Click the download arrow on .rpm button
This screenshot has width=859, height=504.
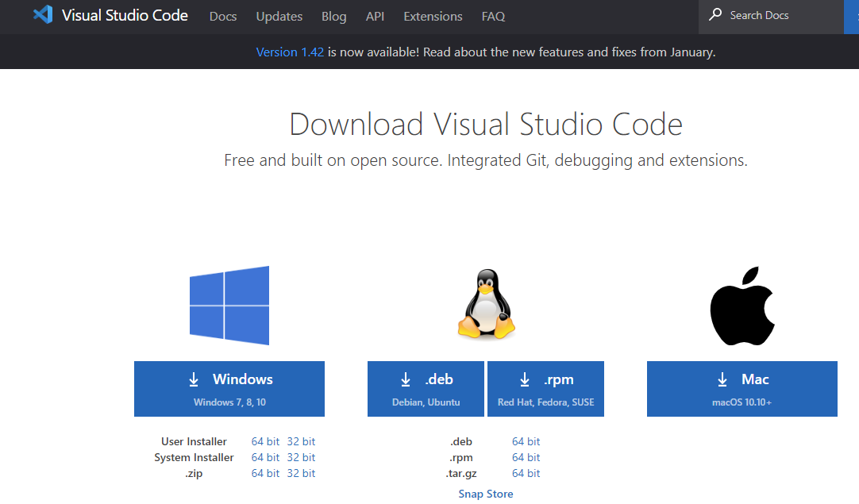[525, 379]
